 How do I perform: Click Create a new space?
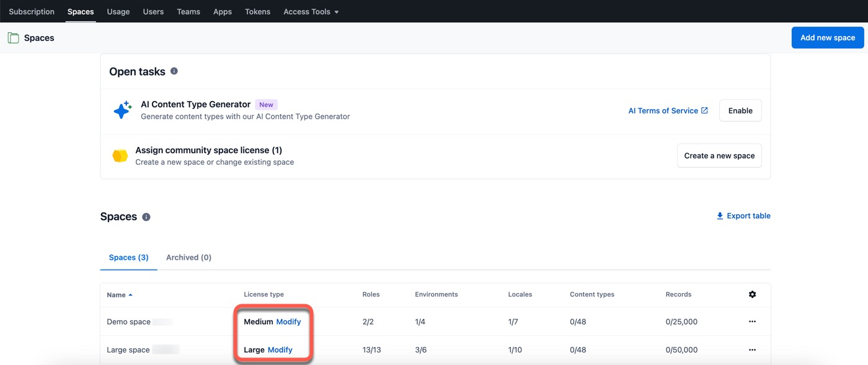pos(719,156)
